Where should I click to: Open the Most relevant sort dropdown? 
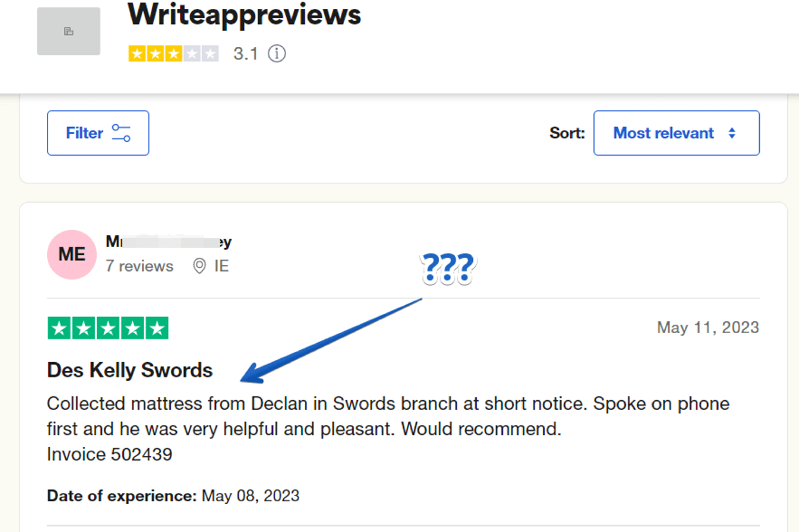(x=676, y=133)
